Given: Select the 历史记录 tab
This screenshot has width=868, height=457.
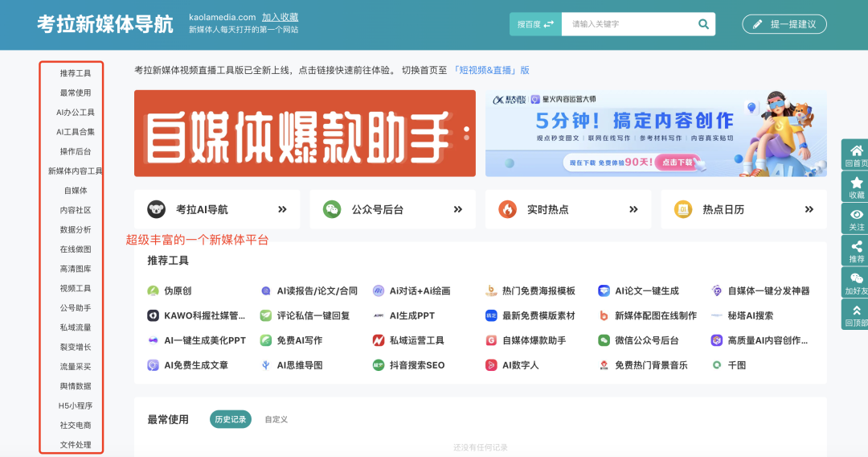Looking at the screenshot, I should tap(231, 419).
